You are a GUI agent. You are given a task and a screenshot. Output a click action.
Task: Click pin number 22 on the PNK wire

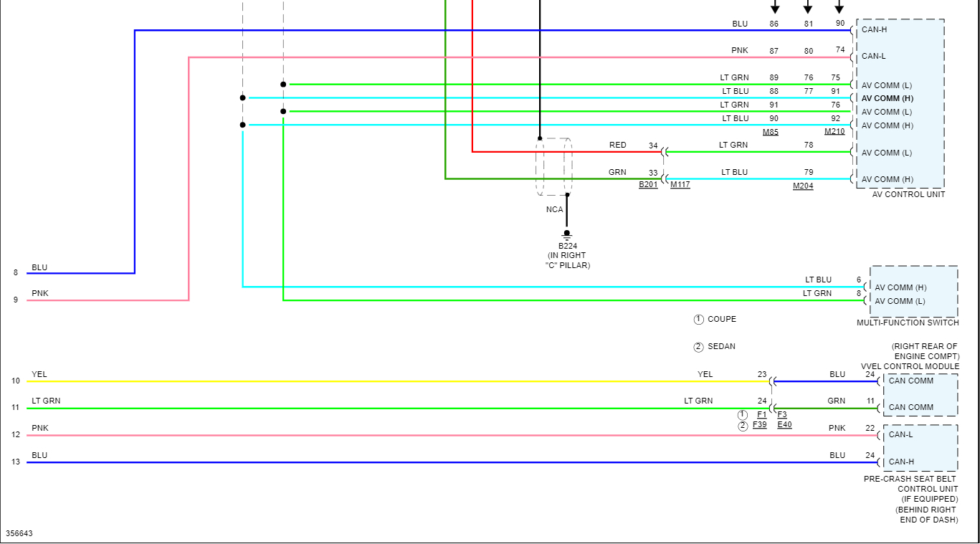[x=870, y=429]
